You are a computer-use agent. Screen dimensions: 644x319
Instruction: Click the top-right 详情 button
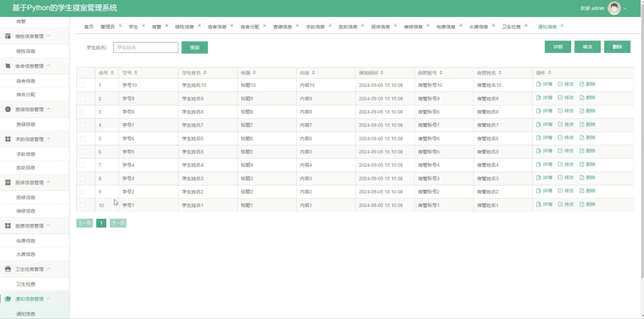click(558, 47)
